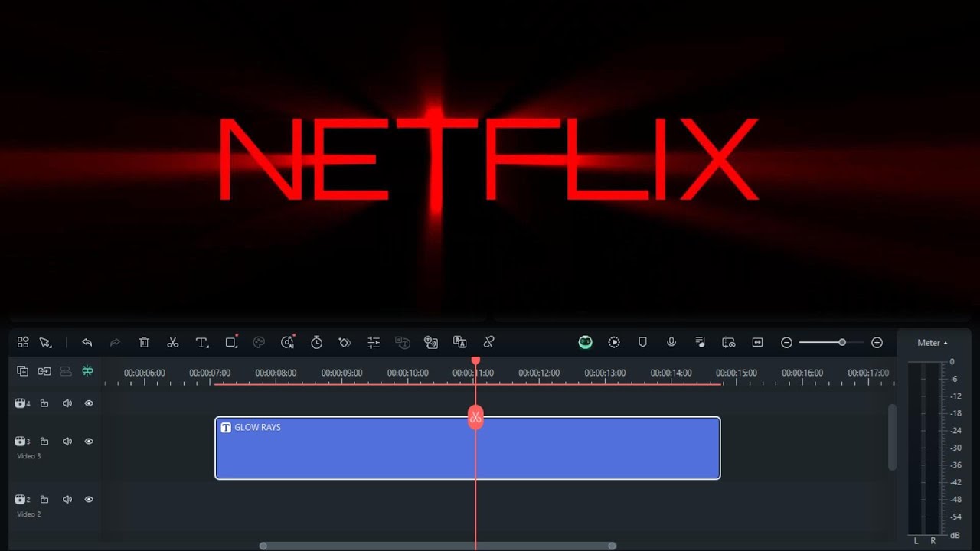Lock Video 2 track
Viewport: 980px width, 551px height.
point(44,500)
